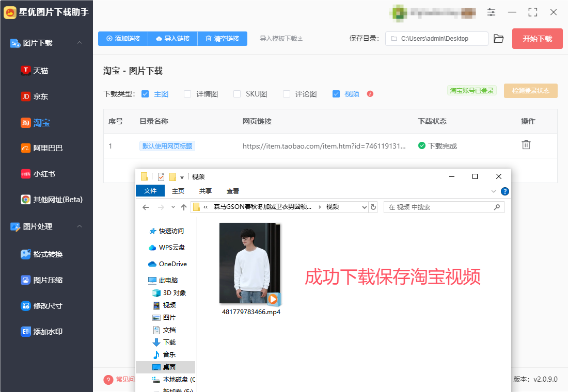Image resolution: width=568 pixels, height=392 pixels.
Task: Open the settings sliders icon in title bar
Action: pos(491,12)
